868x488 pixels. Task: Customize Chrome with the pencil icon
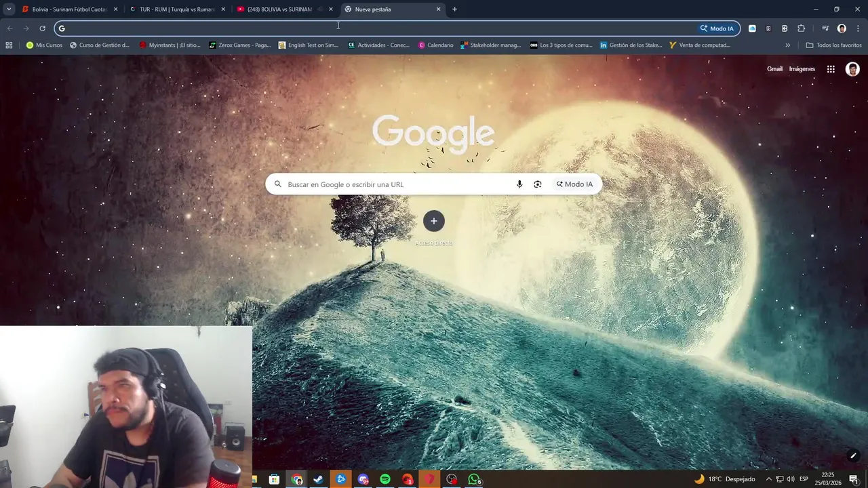click(853, 456)
